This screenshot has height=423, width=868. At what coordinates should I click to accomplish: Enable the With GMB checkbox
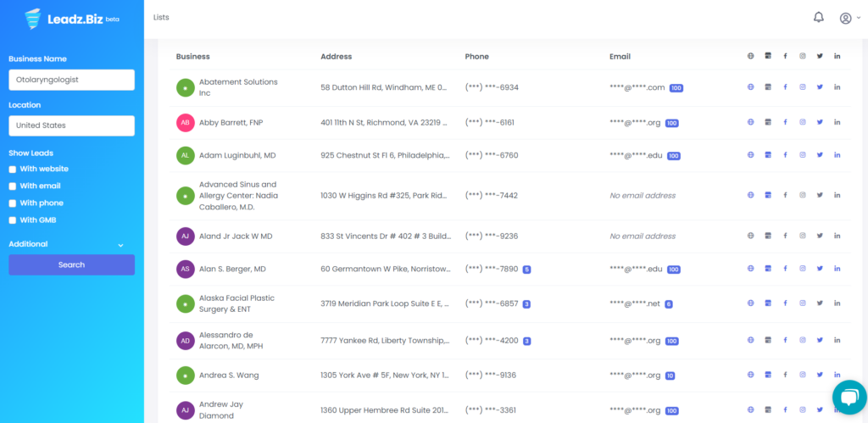pyautogui.click(x=13, y=220)
